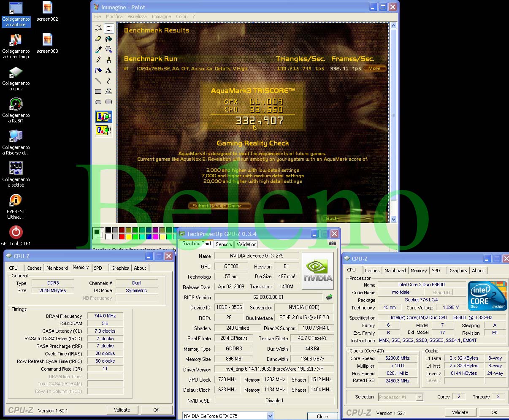Open GPU selection dropdown in GPU-Z
The image size is (509, 420).
tap(271, 416)
